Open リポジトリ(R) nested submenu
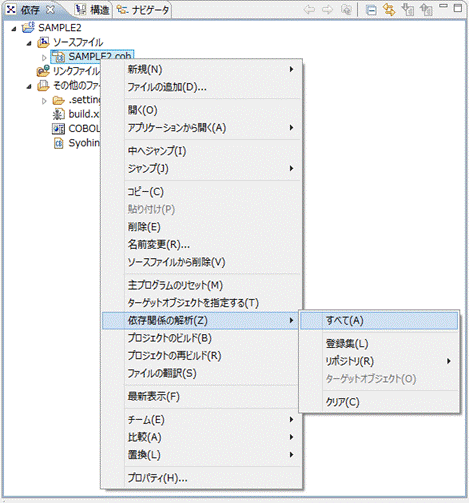Viewport: 469px width, 503px height. [x=379, y=361]
